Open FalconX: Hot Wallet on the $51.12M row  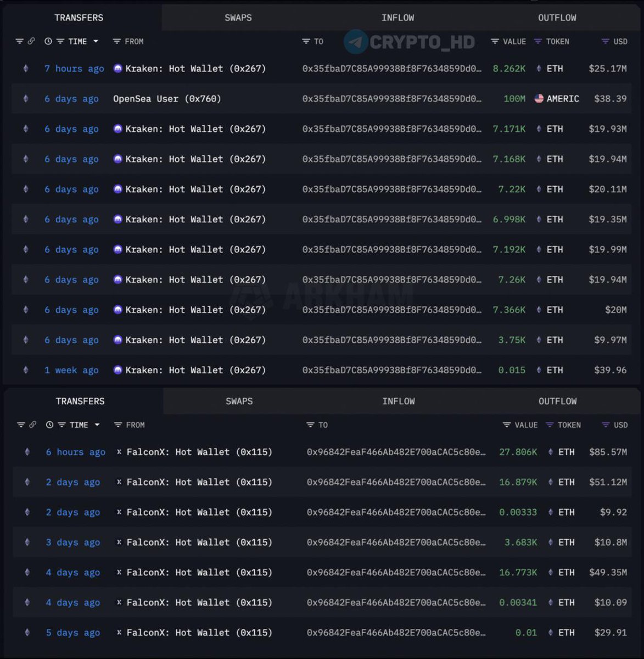199,482
